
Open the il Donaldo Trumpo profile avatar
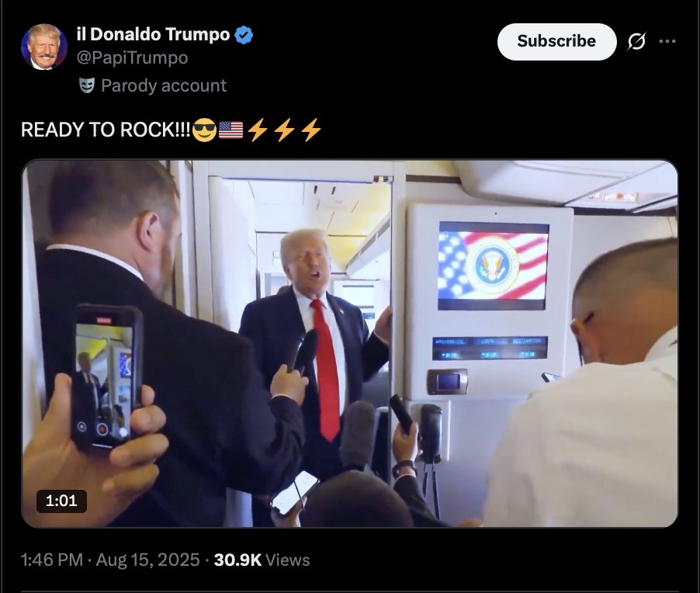(44, 47)
